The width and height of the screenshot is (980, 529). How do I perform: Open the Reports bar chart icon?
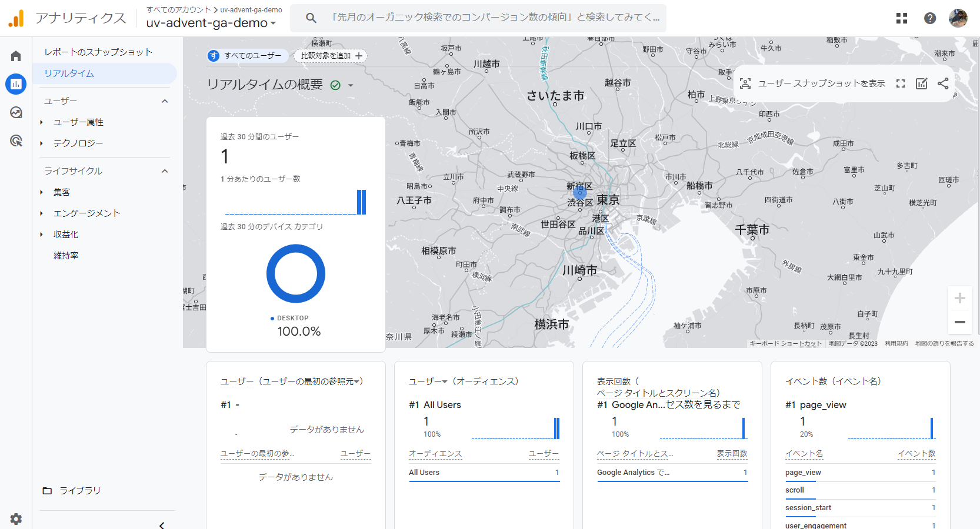(x=16, y=84)
